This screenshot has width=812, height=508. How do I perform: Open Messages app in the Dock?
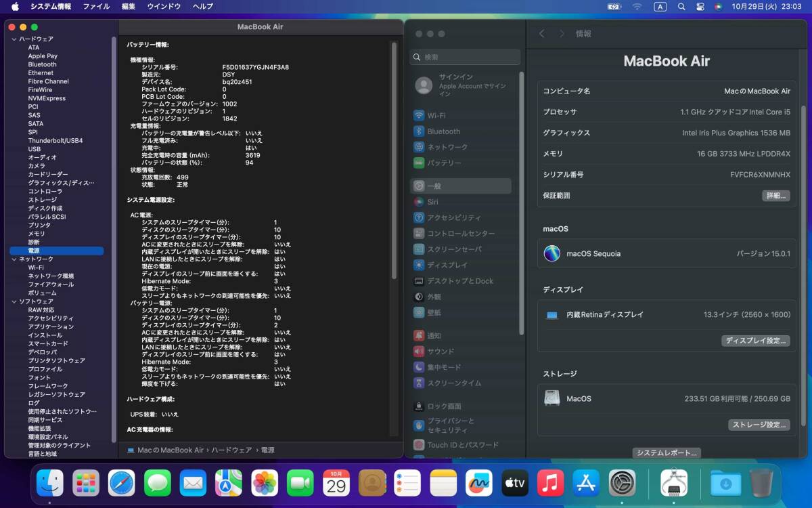pos(157,483)
